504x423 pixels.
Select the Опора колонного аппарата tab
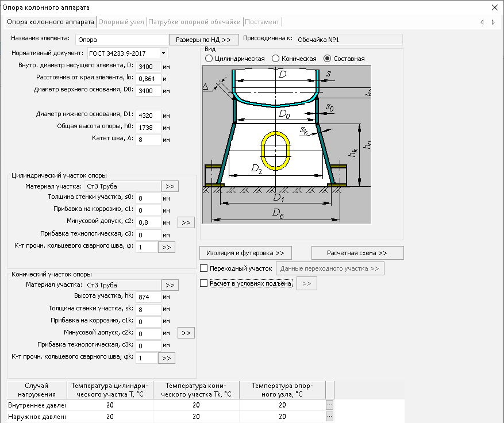51,22
